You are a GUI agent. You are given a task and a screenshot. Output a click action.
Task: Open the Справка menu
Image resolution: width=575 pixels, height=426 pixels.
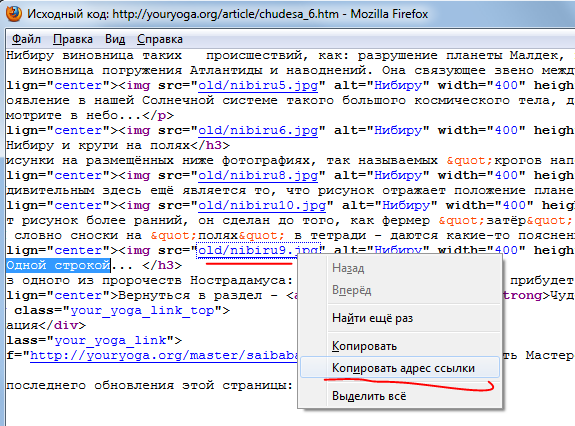[x=160, y=39]
